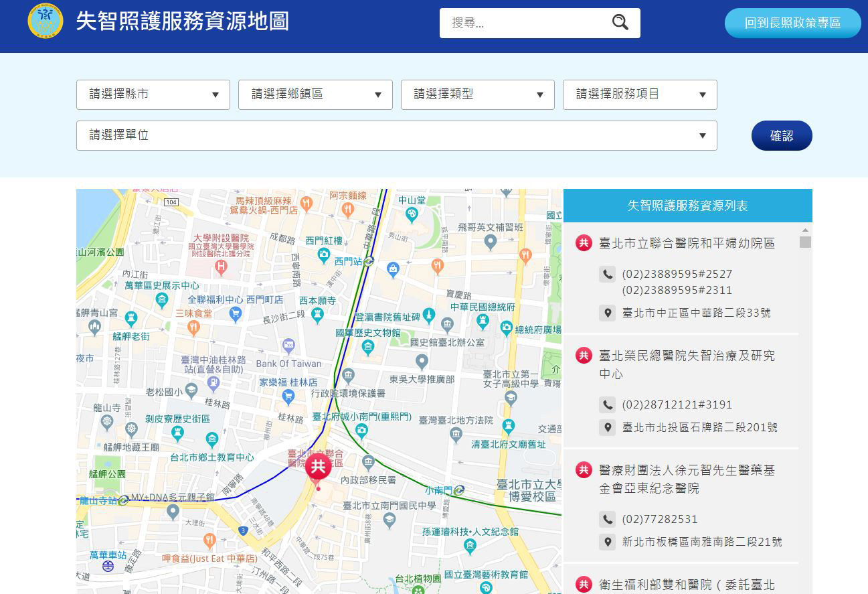Image resolution: width=868 pixels, height=594 pixels.
Task: Click phone number (02)77282531
Action: click(660, 519)
